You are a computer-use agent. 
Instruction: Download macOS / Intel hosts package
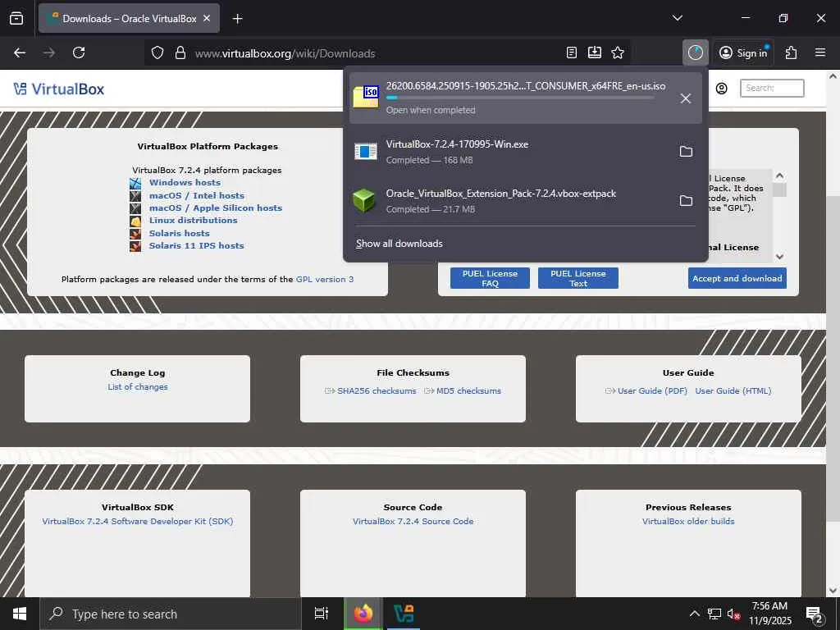pos(197,195)
